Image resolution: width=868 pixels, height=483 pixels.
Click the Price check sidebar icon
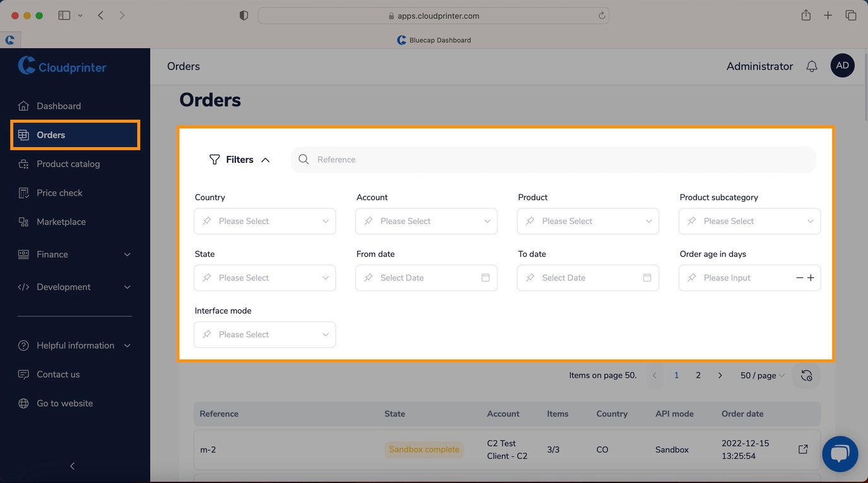pos(23,193)
